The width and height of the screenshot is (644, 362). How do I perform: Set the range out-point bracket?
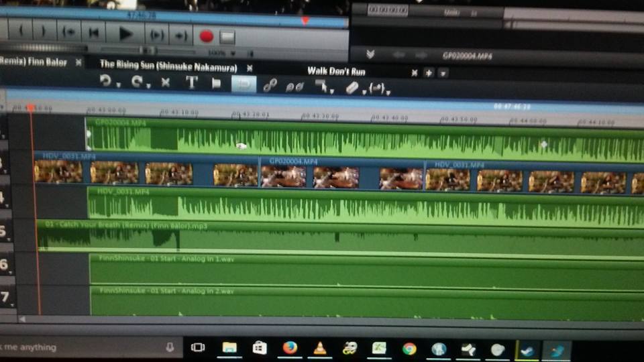tap(44, 32)
